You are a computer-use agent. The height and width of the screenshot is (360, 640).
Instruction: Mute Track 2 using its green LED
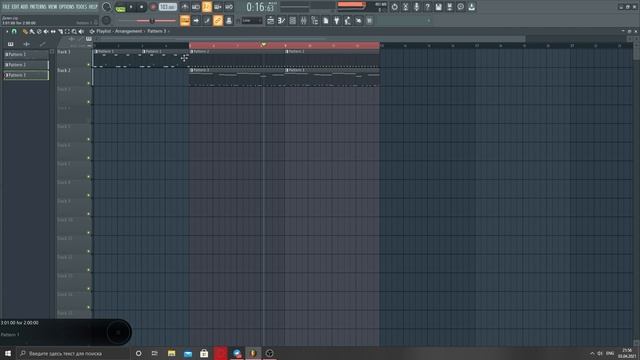tap(89, 83)
